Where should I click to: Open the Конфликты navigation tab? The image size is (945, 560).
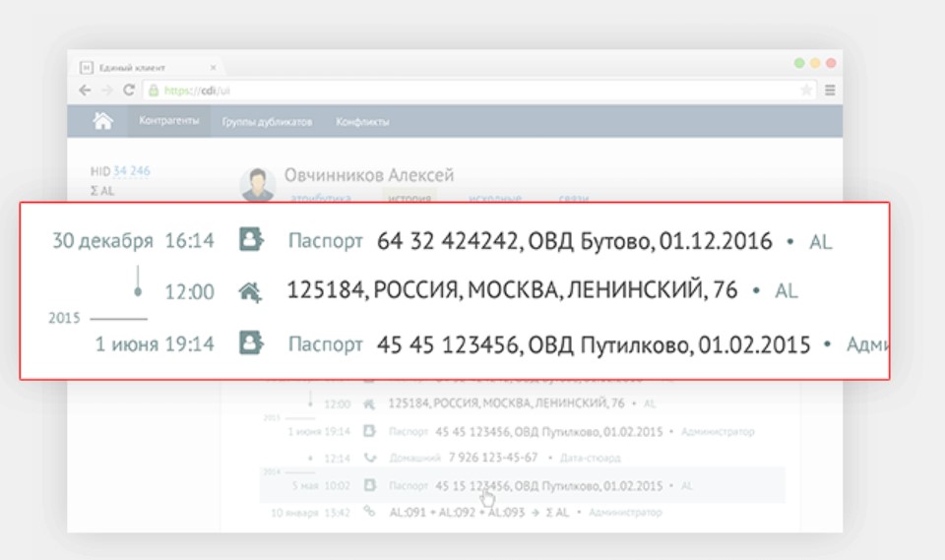362,122
